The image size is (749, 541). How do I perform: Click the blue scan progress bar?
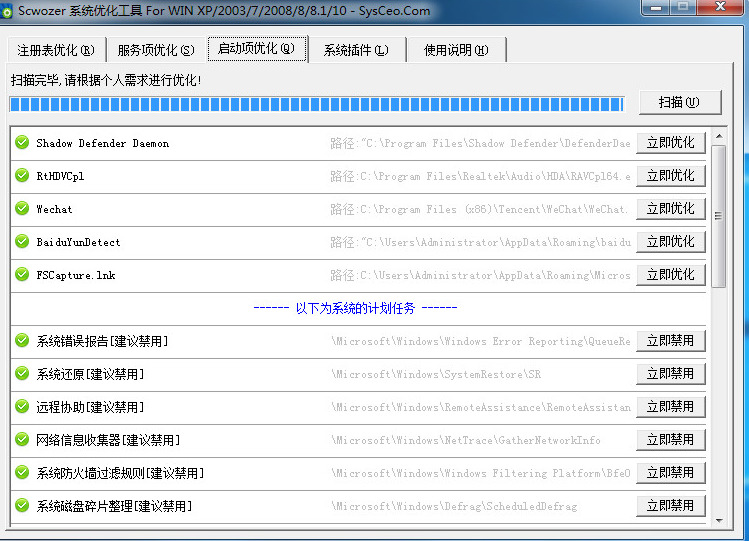(317, 104)
